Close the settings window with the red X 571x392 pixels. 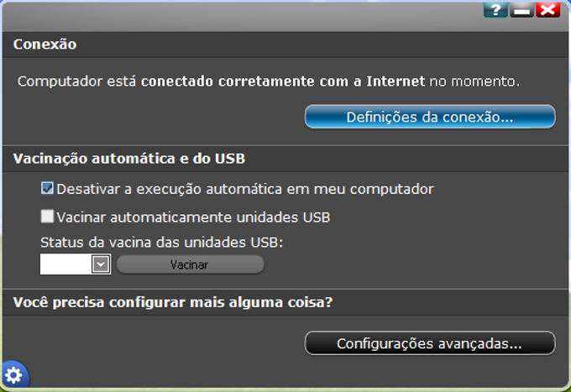point(547,9)
